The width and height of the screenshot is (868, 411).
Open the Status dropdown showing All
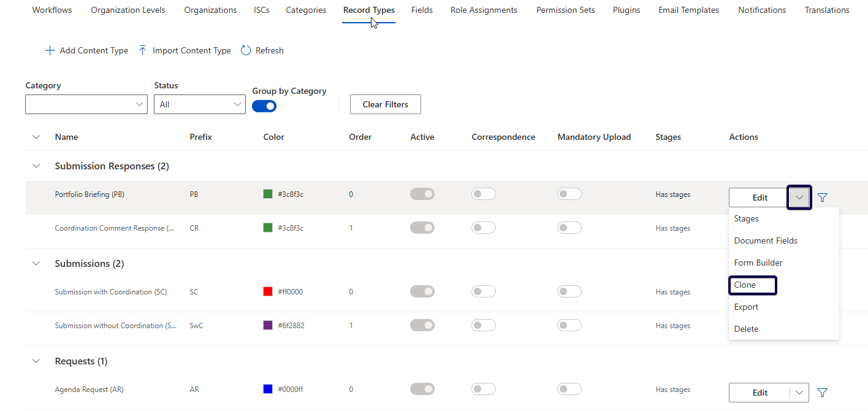click(x=200, y=105)
